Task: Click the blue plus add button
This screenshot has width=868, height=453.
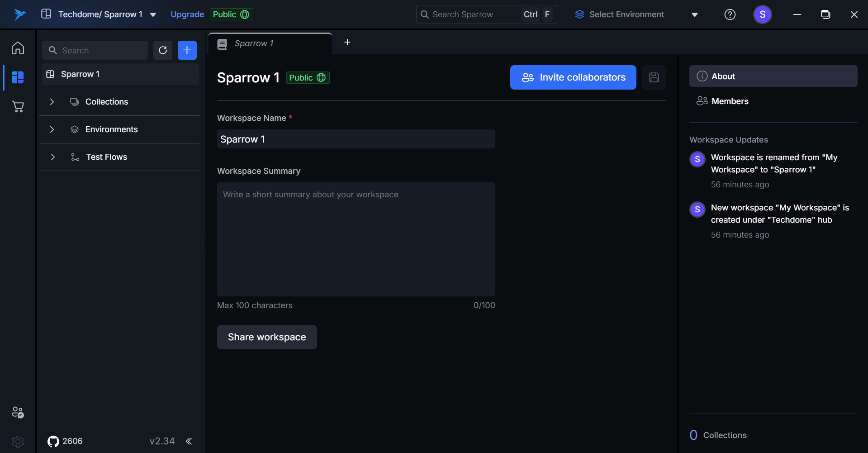Action: pos(187,50)
